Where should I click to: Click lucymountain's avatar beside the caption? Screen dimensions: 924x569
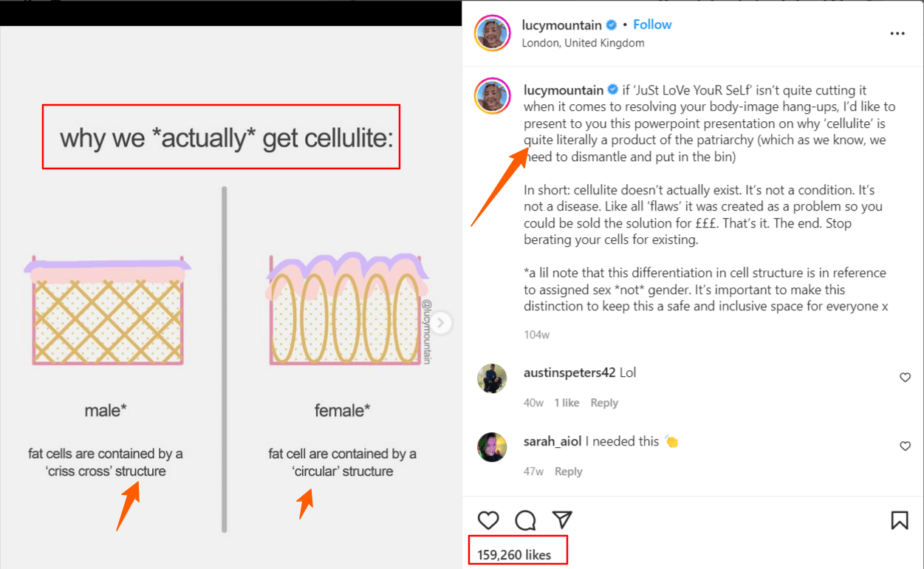point(493,96)
